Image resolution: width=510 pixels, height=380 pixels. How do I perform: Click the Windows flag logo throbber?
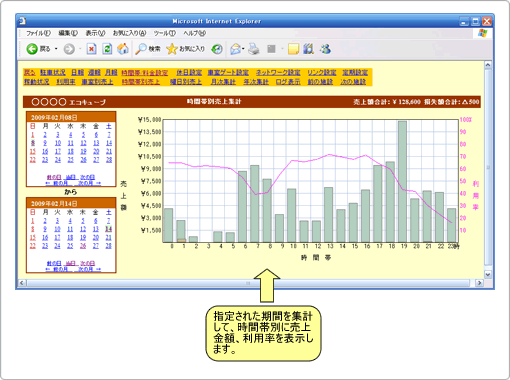pos(482,33)
